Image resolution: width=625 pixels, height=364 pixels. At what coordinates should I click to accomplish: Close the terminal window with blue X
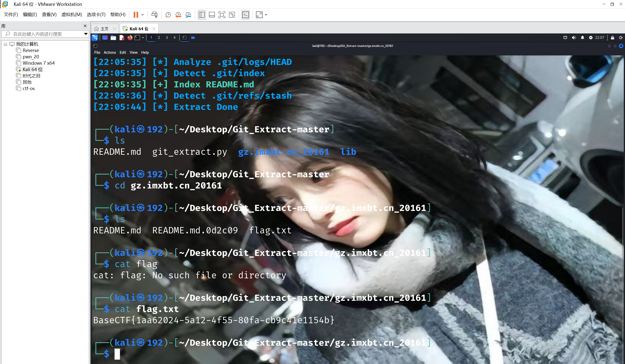click(x=621, y=46)
